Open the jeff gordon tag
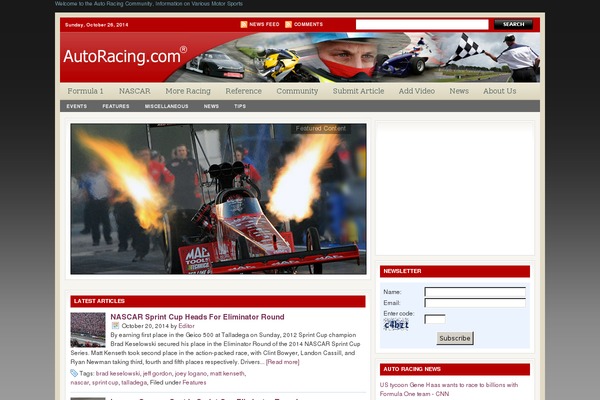This screenshot has width=600, height=400. pyautogui.click(x=157, y=374)
